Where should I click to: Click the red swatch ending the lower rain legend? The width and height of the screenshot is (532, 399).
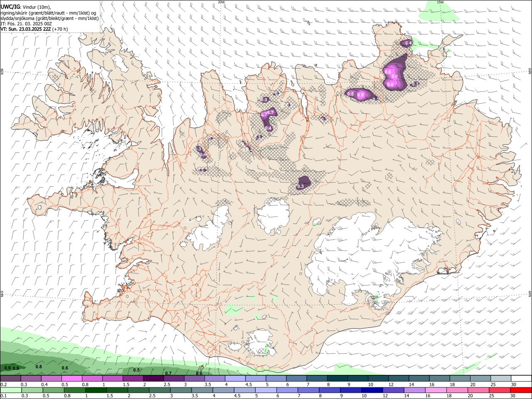click(x=520, y=390)
